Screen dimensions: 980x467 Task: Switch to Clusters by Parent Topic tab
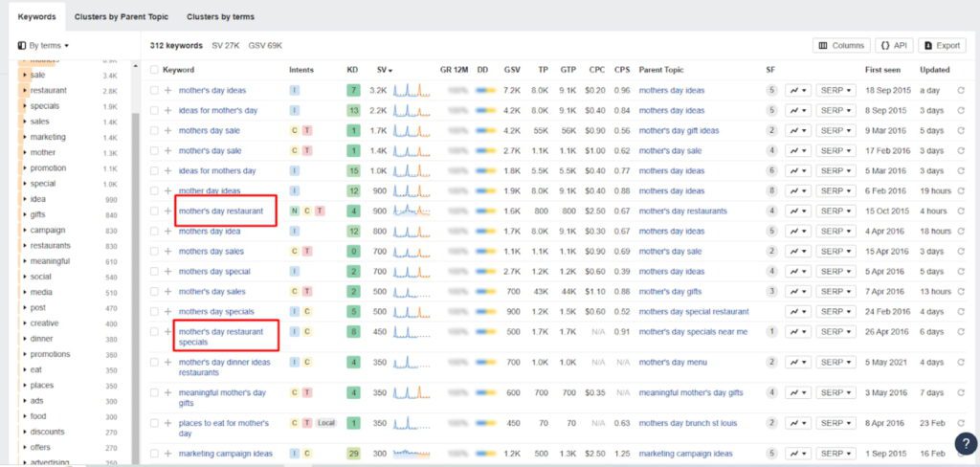tap(121, 17)
